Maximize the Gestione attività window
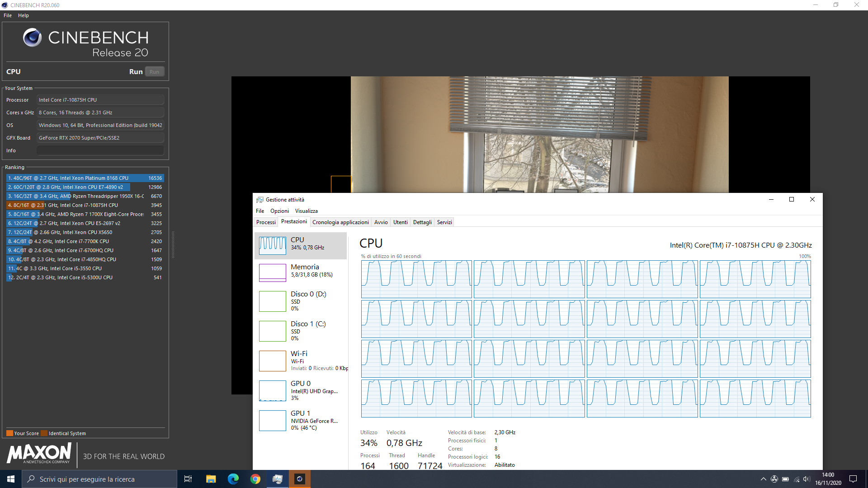The width and height of the screenshot is (868, 488). (792, 199)
